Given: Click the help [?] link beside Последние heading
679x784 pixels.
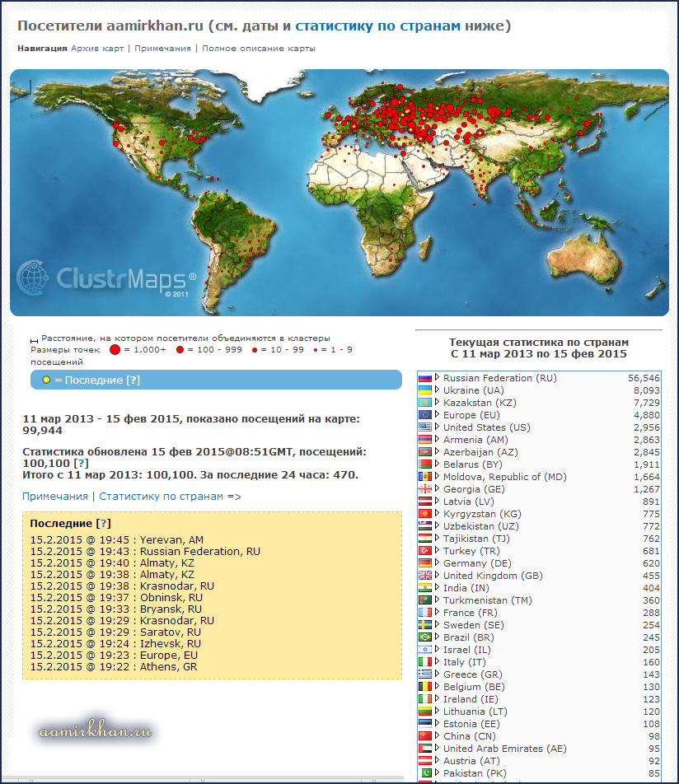Looking at the screenshot, I should (104, 524).
